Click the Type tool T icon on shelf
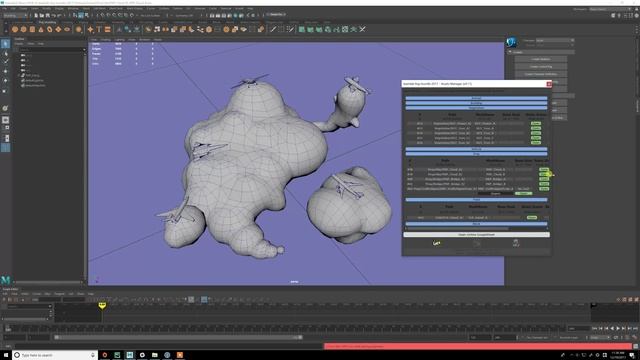The height and width of the screenshot is (360, 640). coord(99,29)
